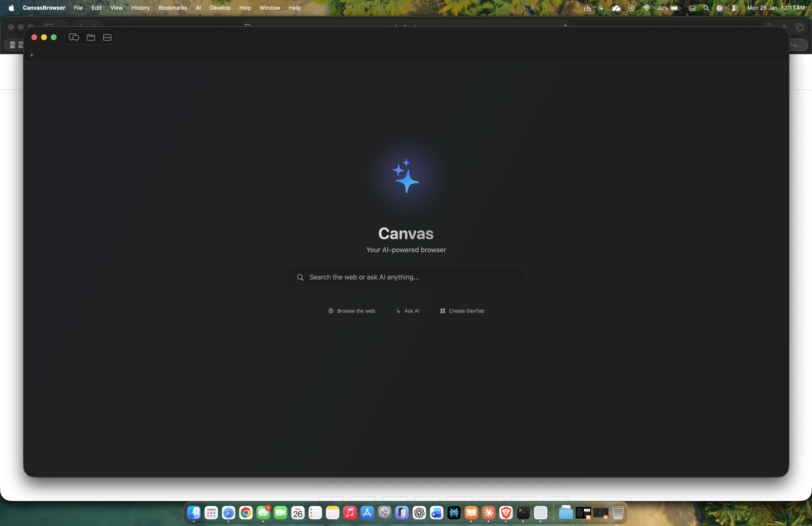This screenshot has width=812, height=526.
Task: Open Spotlight search in menu bar
Action: pos(706,8)
